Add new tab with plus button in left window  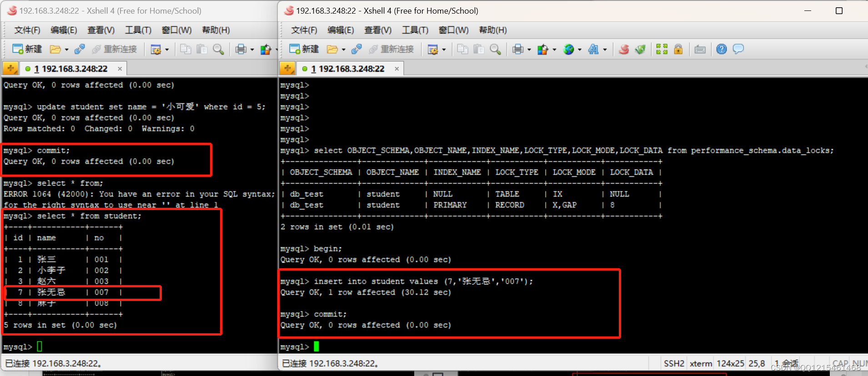[10, 69]
